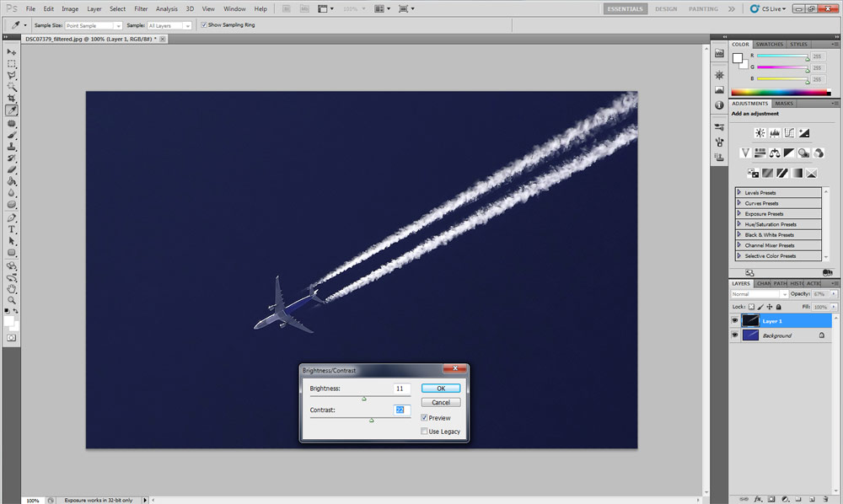
Task: Toggle the Preview checkbox
Action: tap(424, 417)
